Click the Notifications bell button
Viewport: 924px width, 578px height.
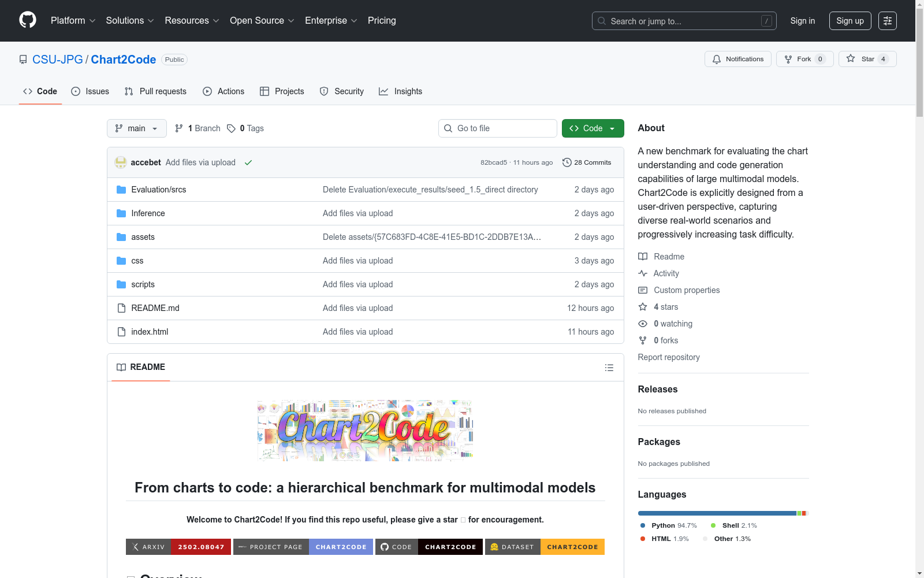point(737,59)
